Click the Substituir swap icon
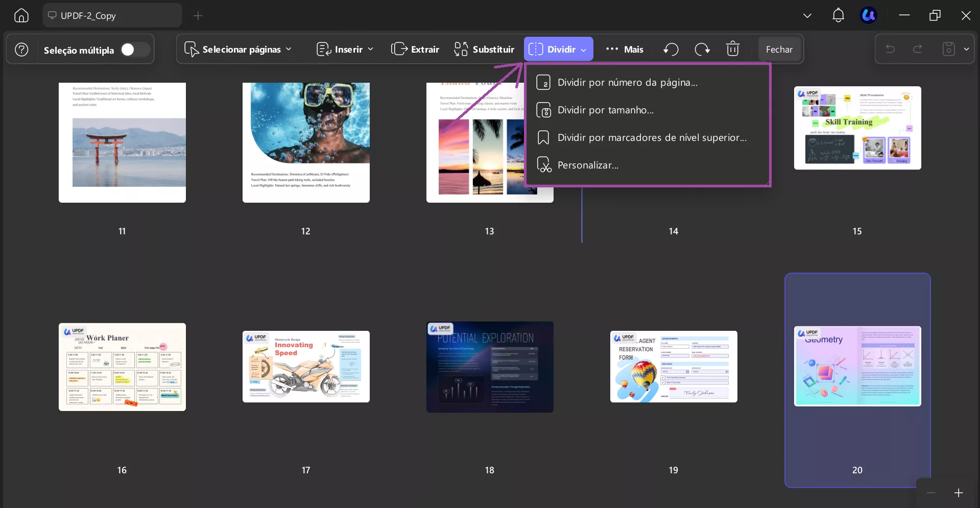 (461, 49)
